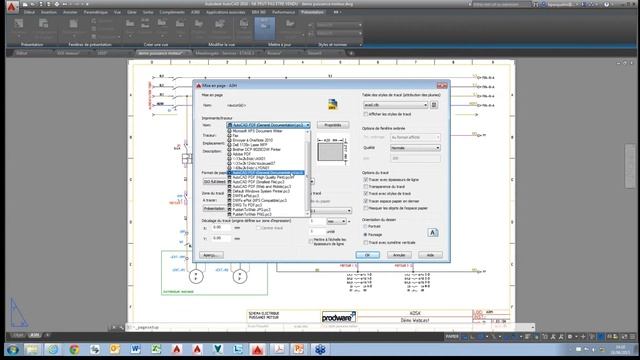Open Internet Explorer on taskbar
The height and width of the screenshot is (360, 640).
click(x=53, y=349)
